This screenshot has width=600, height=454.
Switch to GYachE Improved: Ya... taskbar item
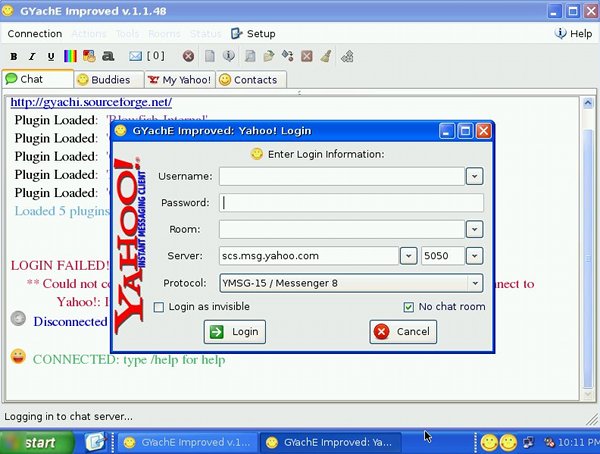click(x=331, y=443)
